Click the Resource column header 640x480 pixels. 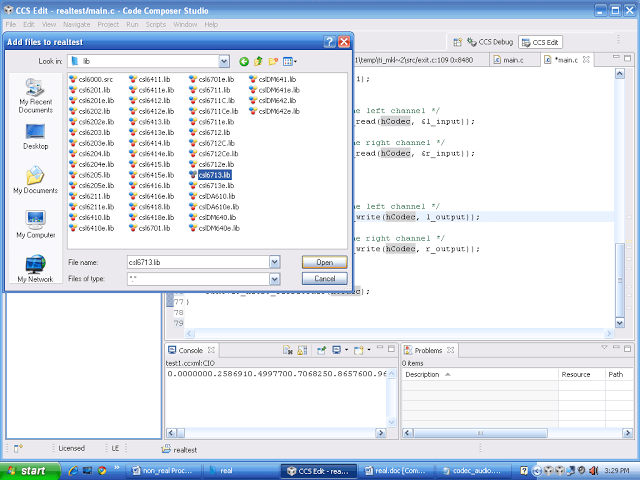(582, 374)
